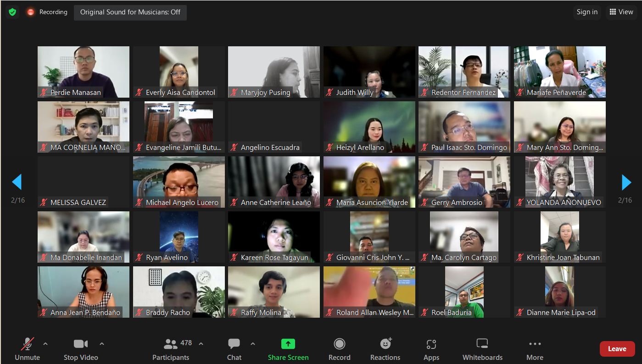Click YOLANDA AÑONUEVO's muted mic icon
The height and width of the screenshot is (364, 642).
[520, 202]
